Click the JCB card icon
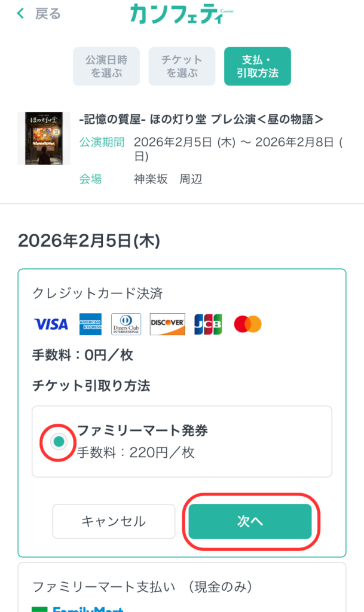This screenshot has height=612, width=364. coord(208,324)
